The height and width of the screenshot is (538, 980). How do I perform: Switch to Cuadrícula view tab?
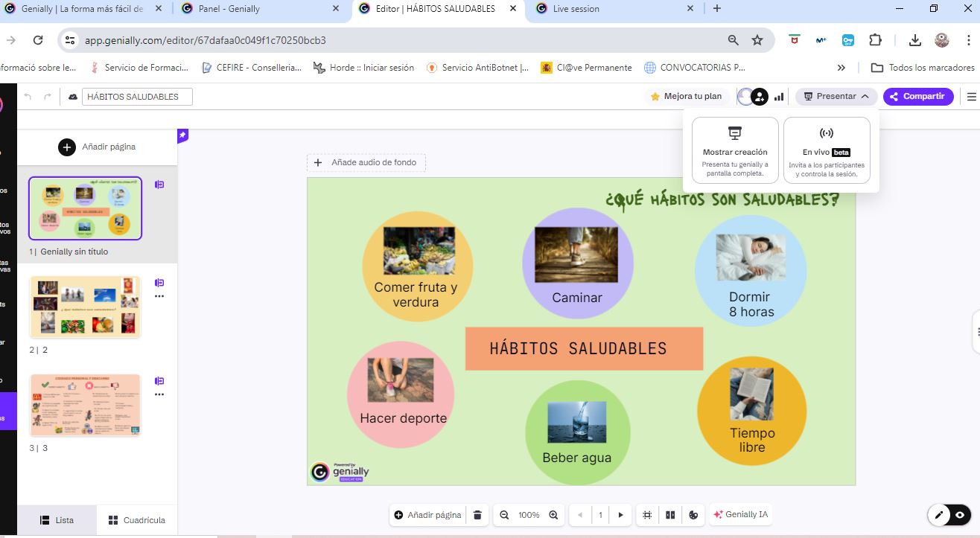click(x=136, y=520)
